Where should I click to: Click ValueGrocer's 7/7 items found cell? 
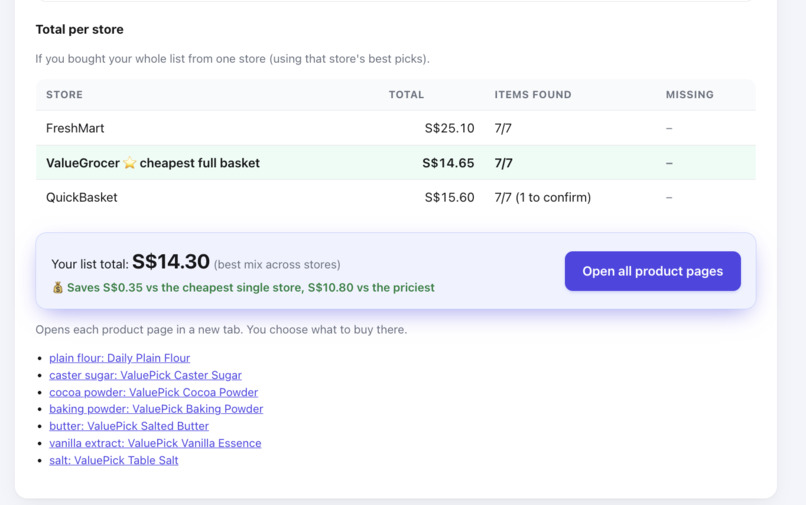[504, 163]
